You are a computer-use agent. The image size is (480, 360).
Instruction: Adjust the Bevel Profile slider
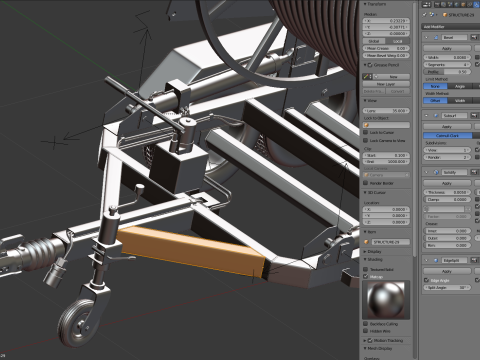click(447, 72)
